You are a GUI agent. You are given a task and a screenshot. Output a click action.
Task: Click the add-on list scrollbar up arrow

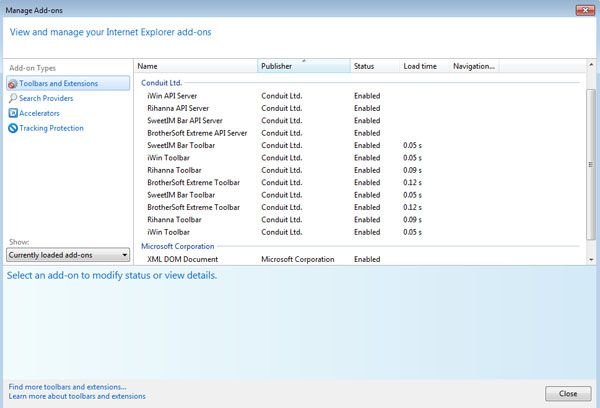(x=591, y=65)
